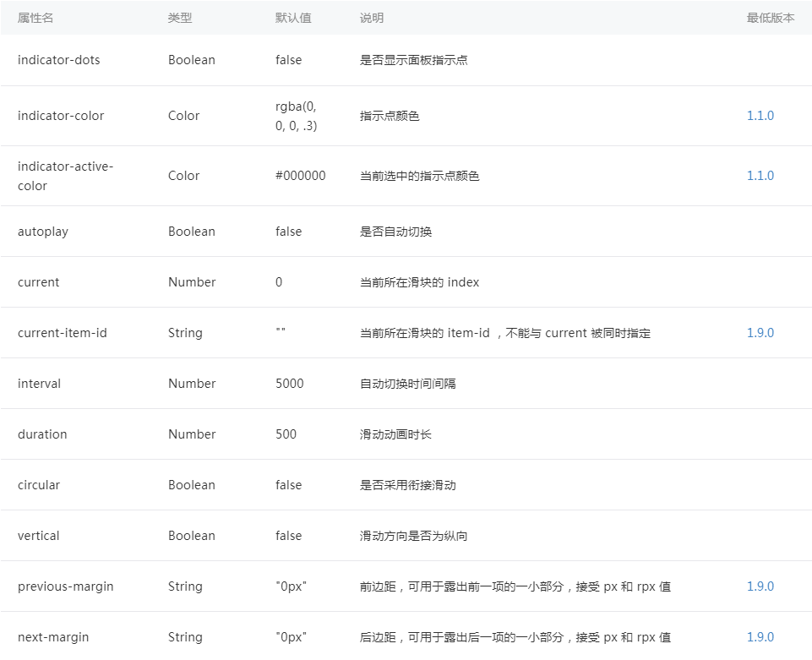Click the description 指示点颜色

(x=390, y=116)
